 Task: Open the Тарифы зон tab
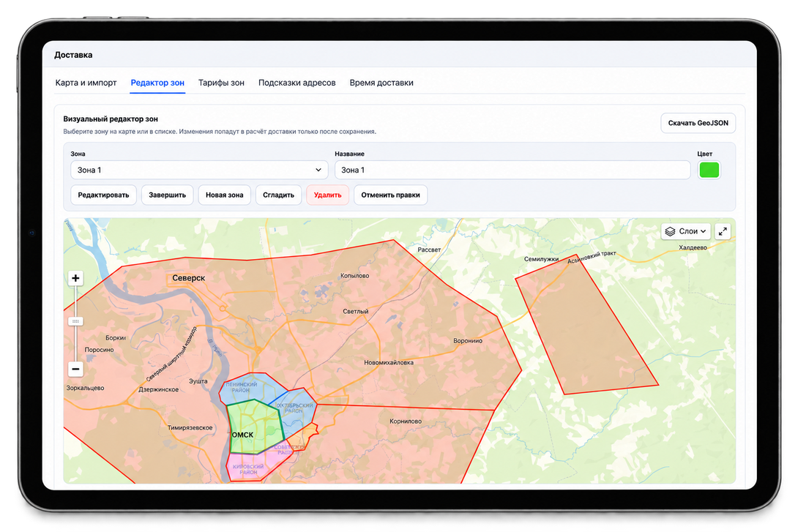(x=221, y=83)
